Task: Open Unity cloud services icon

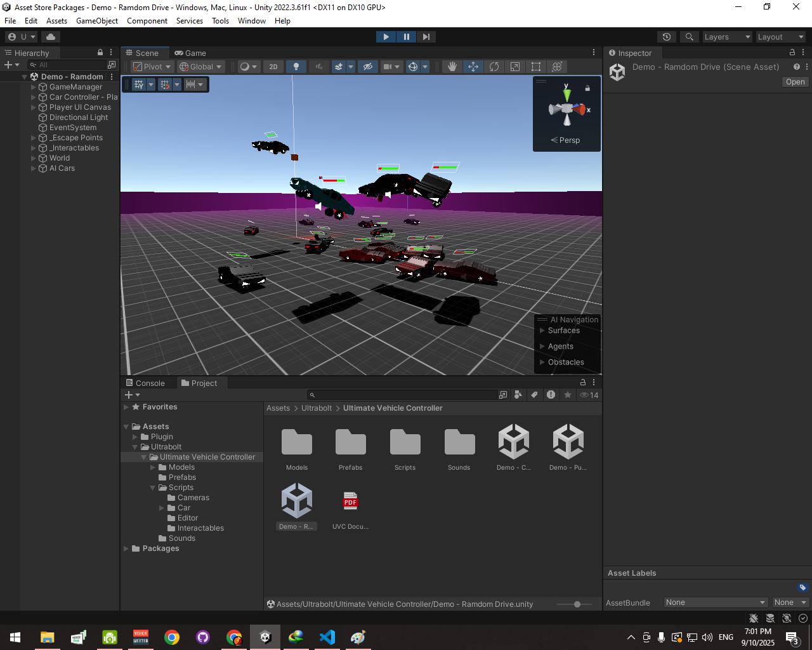Action: coord(51,37)
